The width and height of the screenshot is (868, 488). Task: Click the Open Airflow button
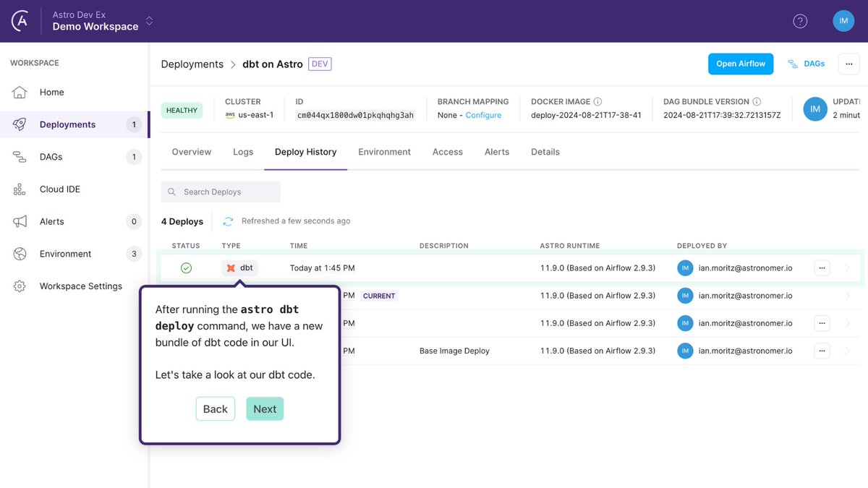[x=741, y=64]
